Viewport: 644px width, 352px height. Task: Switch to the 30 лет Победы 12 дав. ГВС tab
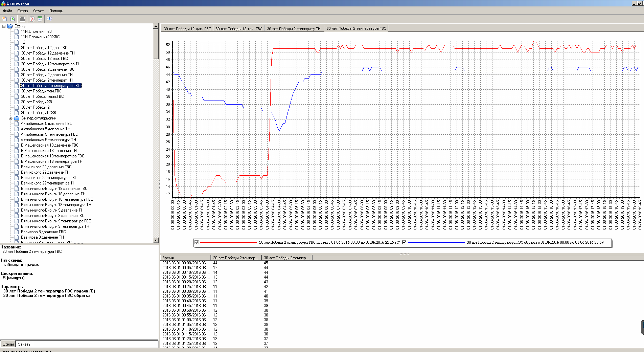187,29
